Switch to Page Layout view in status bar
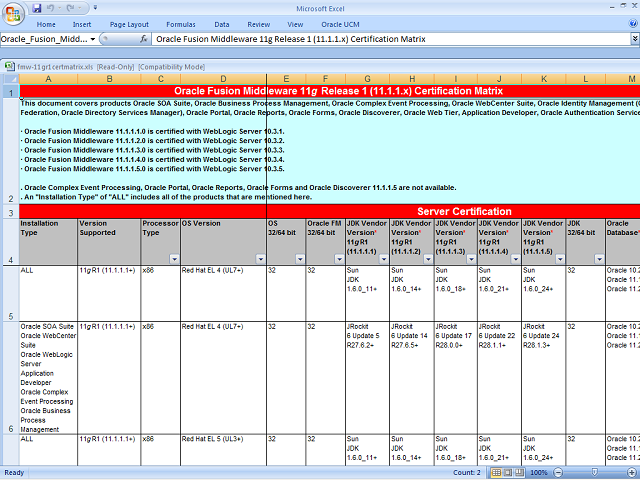The image size is (640, 480). coord(507,472)
